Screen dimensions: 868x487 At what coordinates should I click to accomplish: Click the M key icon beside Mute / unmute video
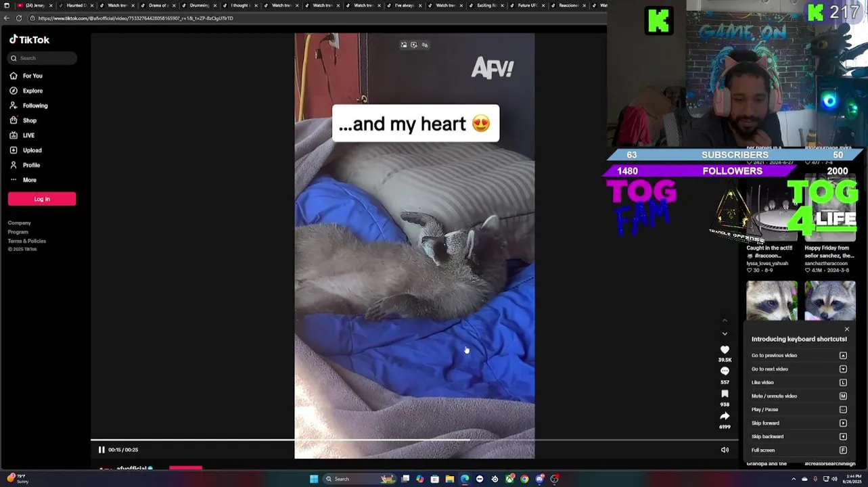point(843,396)
